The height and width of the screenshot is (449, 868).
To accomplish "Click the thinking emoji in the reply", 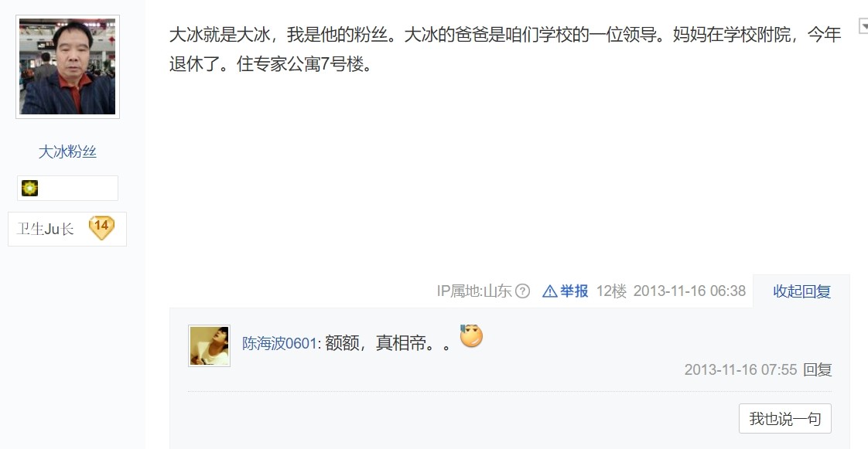I will [471, 335].
